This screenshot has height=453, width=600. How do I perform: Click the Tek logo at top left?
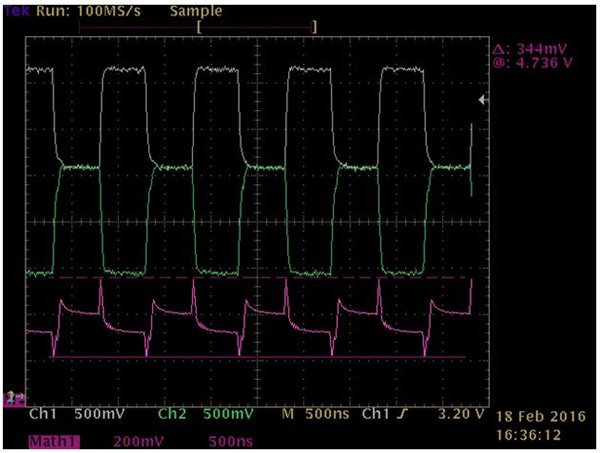16,11
